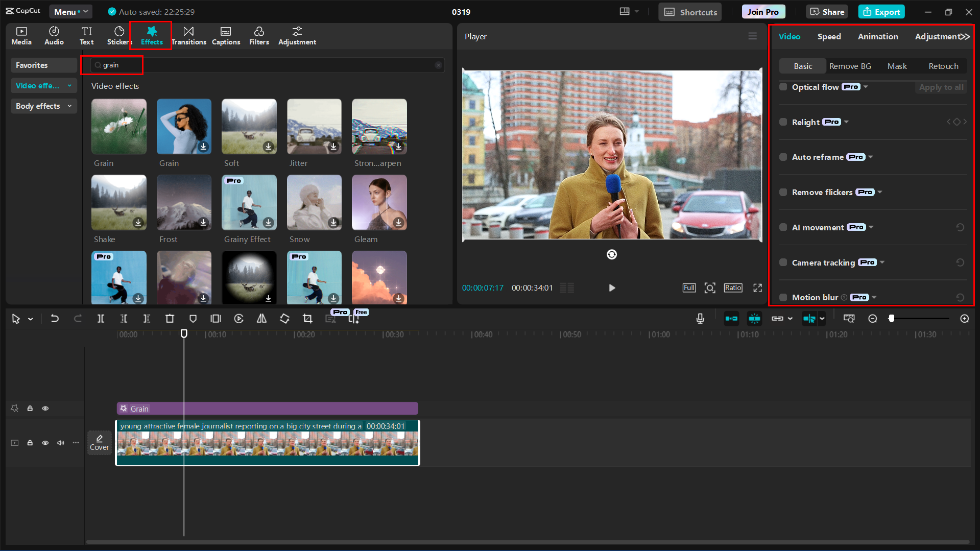Click the Export button
Image resolution: width=980 pixels, height=551 pixels.
click(x=881, y=11)
